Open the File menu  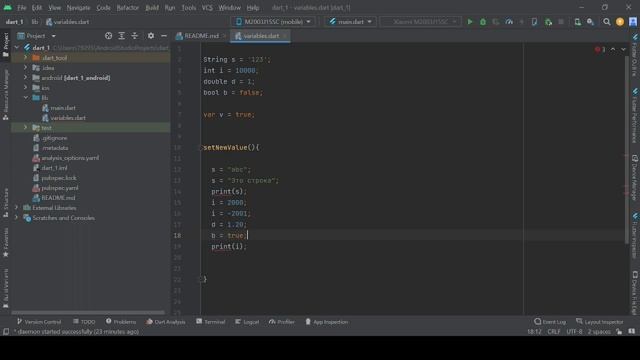[x=22, y=8]
